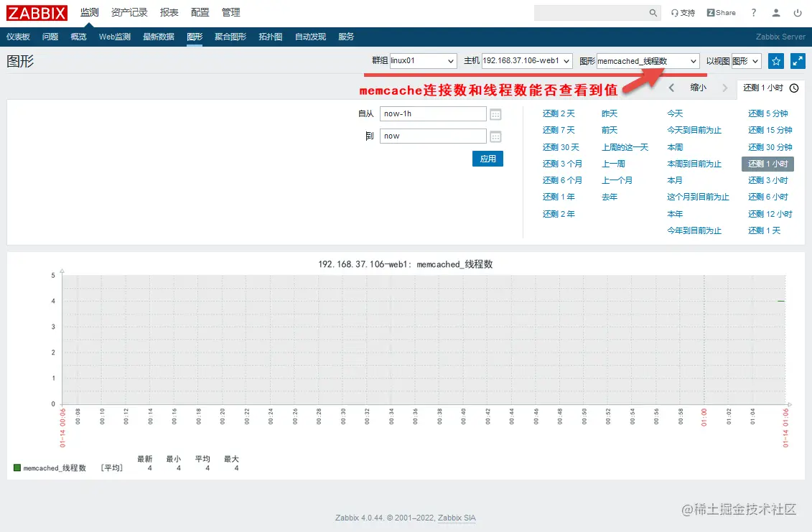Open the Share link
812x532 pixels.
tap(722, 12)
